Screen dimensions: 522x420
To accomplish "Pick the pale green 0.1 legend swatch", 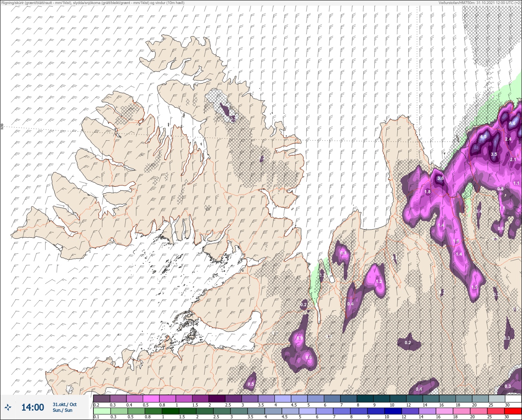I will coord(102,411).
